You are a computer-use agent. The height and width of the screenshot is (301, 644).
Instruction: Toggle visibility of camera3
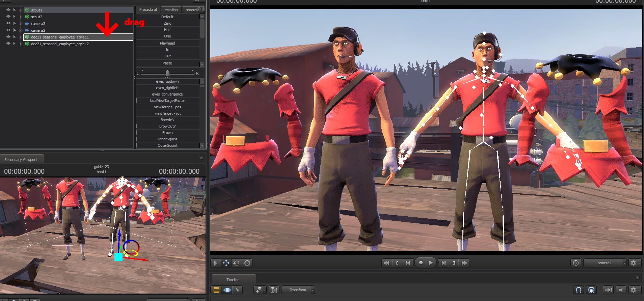8,23
